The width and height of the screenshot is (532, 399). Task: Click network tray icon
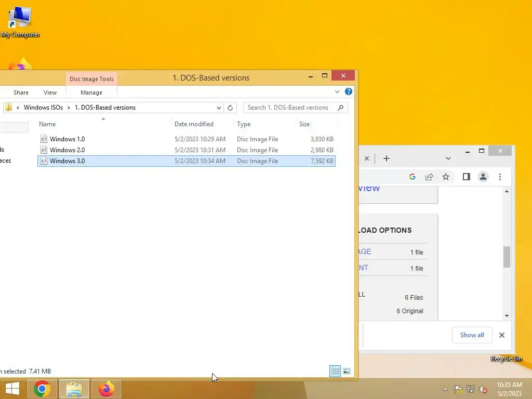[471, 389]
